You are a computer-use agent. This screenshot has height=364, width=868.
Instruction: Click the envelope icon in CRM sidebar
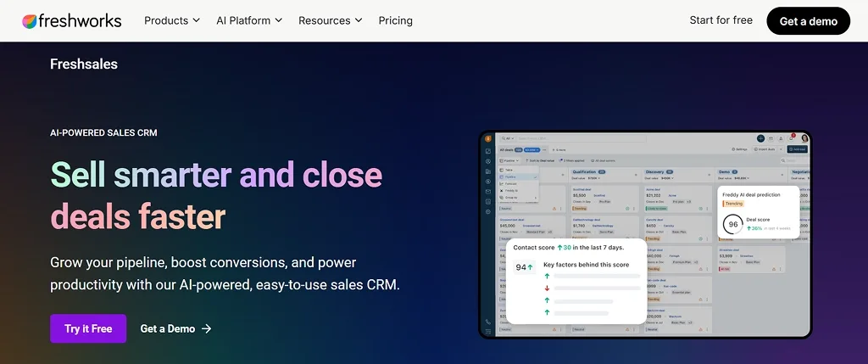487,192
